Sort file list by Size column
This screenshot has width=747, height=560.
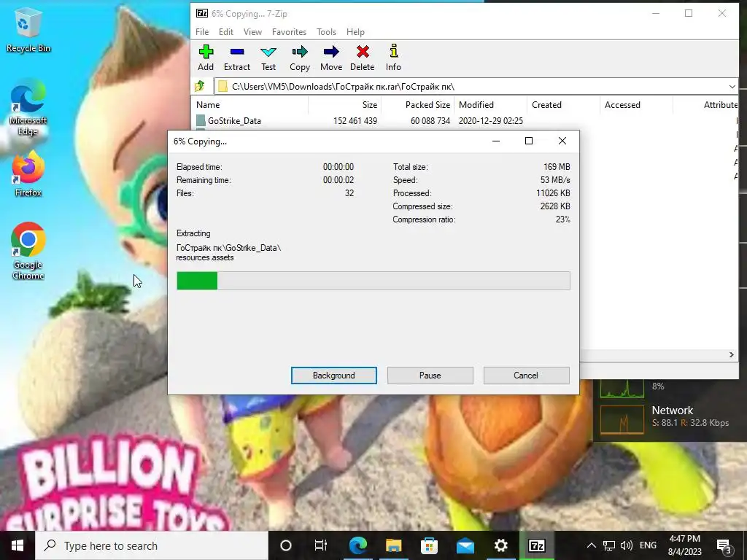pyautogui.click(x=344, y=105)
